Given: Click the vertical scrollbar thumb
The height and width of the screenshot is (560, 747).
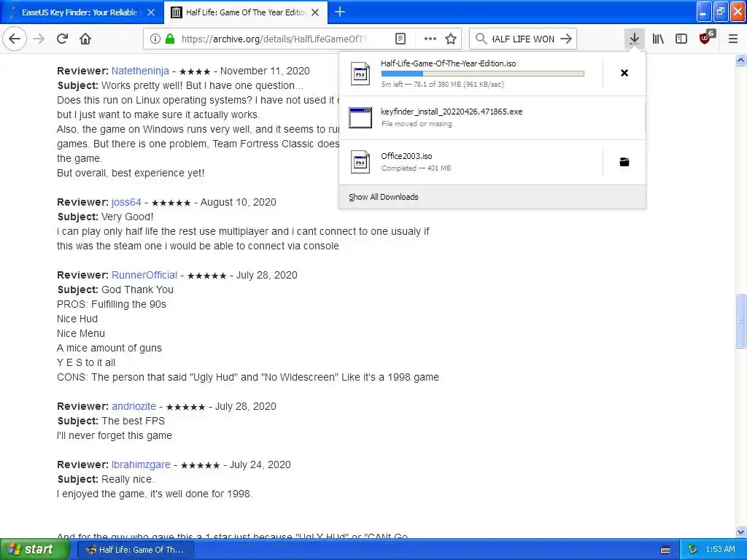Looking at the screenshot, I should tap(740, 322).
